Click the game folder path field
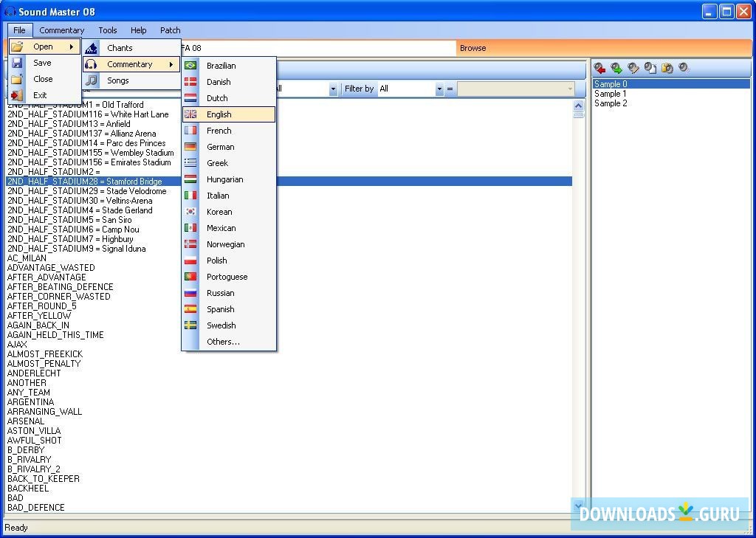This screenshot has width=756, height=538. [318, 48]
